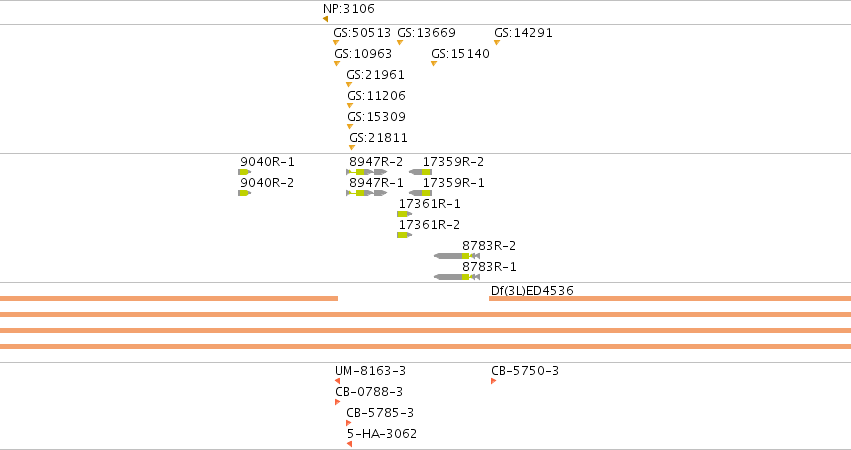
Task: Select the 17359R-1 label
Action: 454,183
